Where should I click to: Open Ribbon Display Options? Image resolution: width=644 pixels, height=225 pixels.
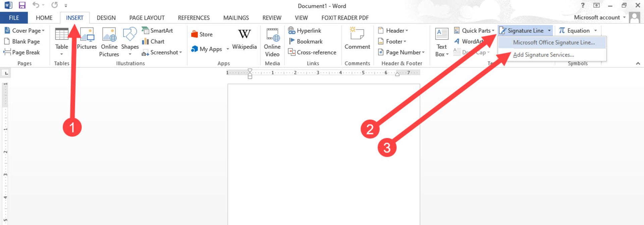point(596,5)
